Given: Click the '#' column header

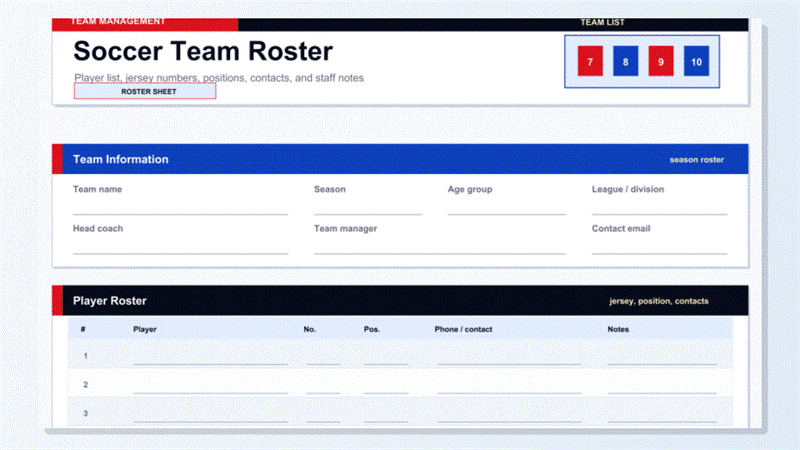Looking at the screenshot, I should pyautogui.click(x=83, y=329).
